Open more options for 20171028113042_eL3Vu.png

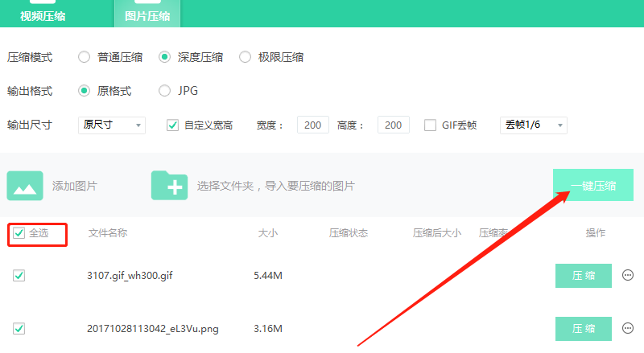(x=628, y=328)
